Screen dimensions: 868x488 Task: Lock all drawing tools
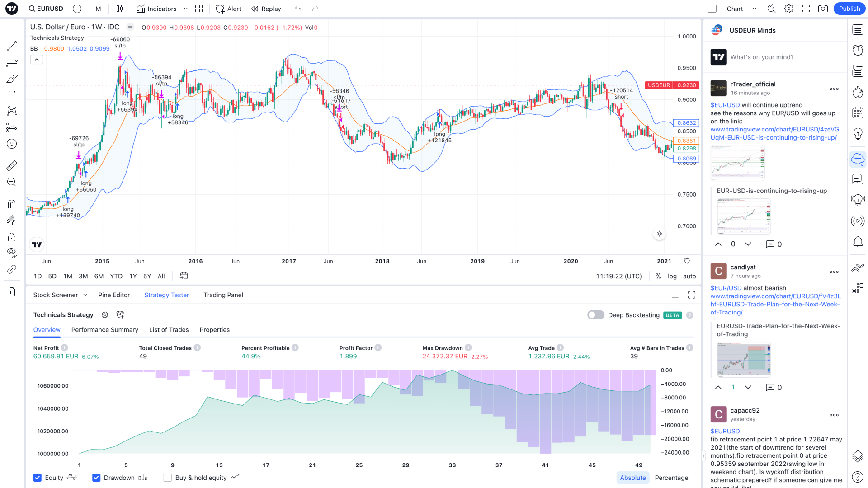(x=12, y=237)
